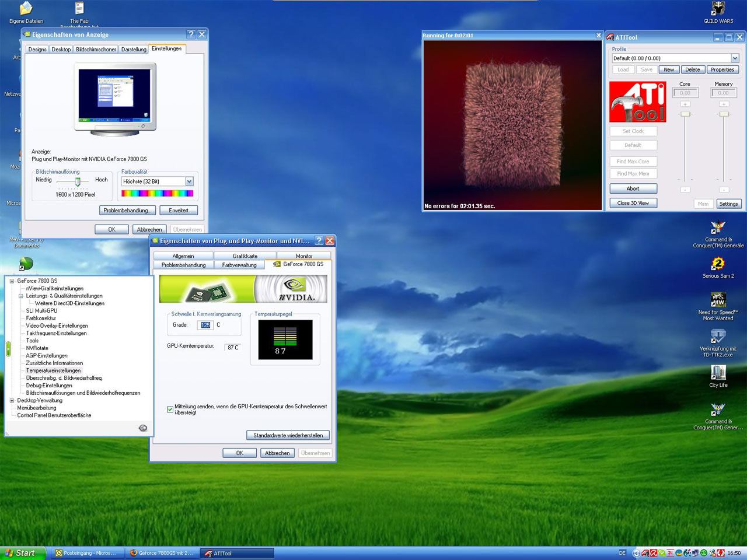The height and width of the screenshot is (560, 747).
Task: Collapse the GeForce 7800 GS tree node
Action: pyautogui.click(x=12, y=281)
